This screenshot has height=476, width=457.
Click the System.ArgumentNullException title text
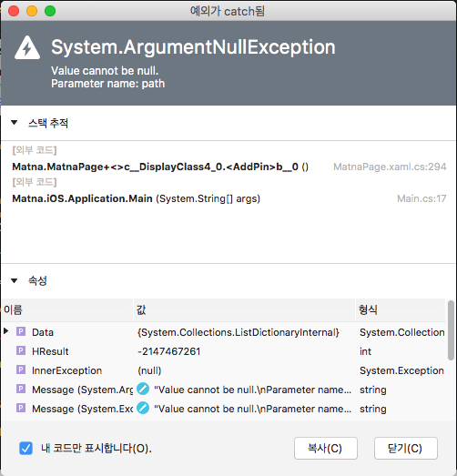(x=193, y=47)
